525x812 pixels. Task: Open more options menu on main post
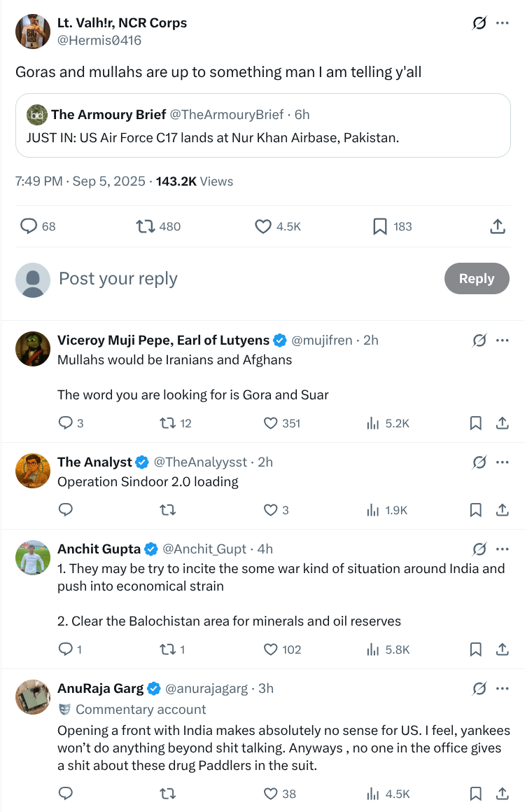coord(502,23)
